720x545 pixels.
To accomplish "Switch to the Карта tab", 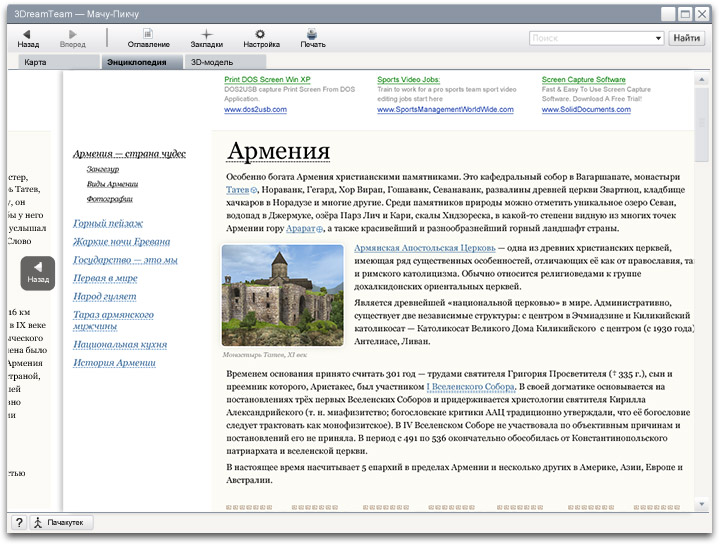I will coord(36,62).
